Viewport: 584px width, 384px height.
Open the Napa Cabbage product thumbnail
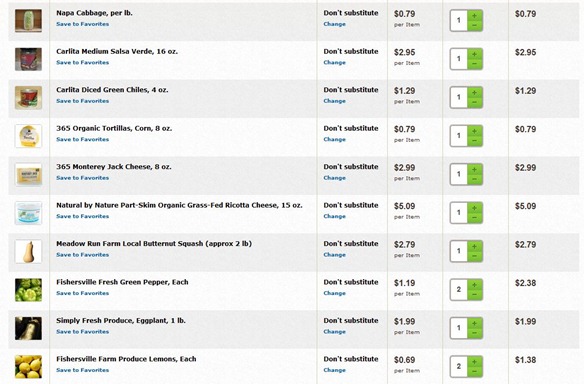[28, 20]
